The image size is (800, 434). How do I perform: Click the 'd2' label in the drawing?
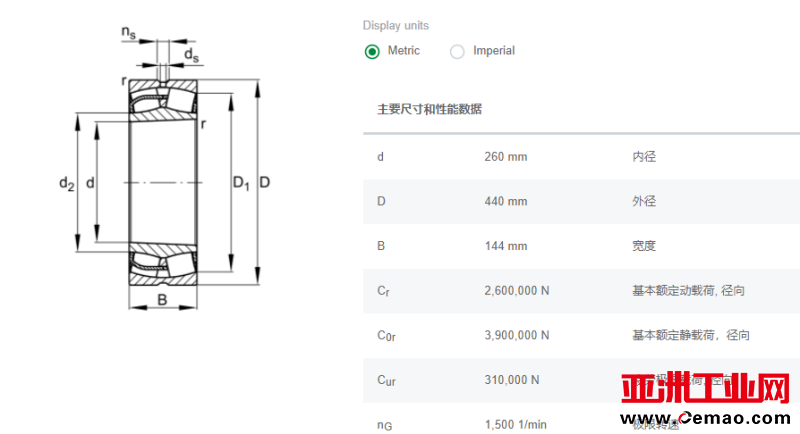tap(67, 184)
